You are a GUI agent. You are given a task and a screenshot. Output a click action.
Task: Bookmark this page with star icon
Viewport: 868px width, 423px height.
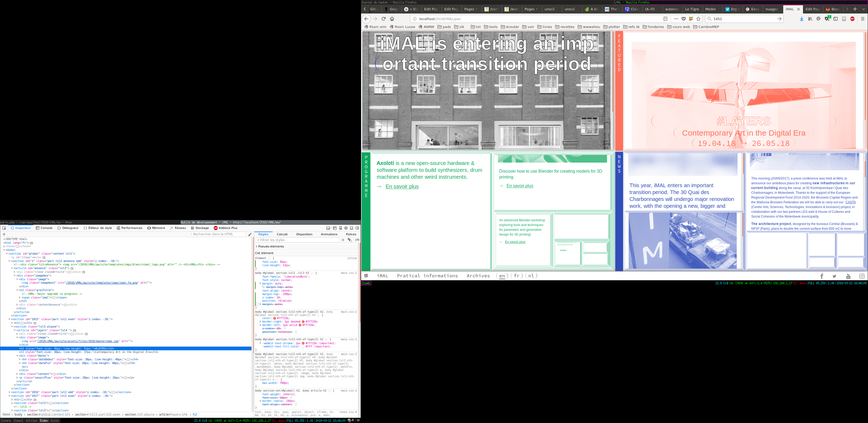pyautogui.click(x=698, y=19)
